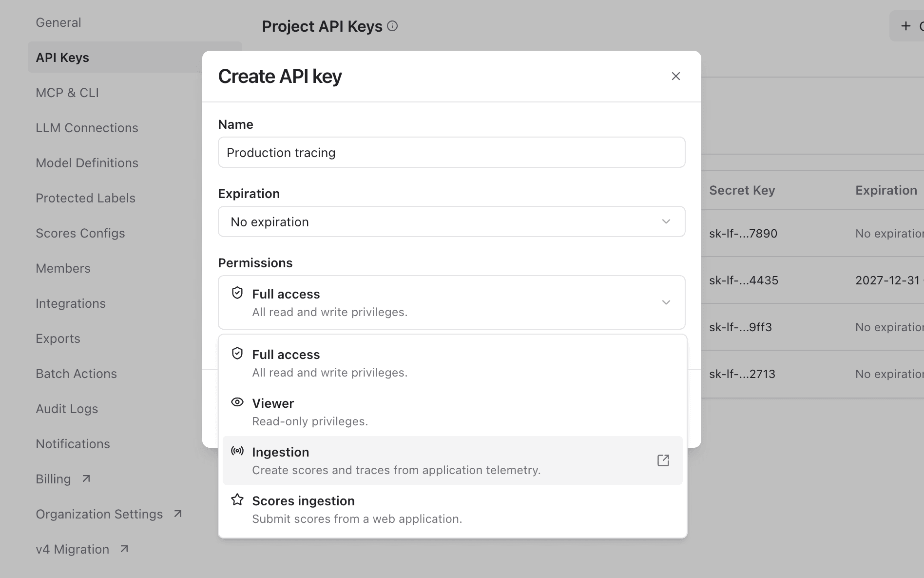Close the Create API key dialog
This screenshot has width=924, height=578.
pyautogui.click(x=675, y=76)
